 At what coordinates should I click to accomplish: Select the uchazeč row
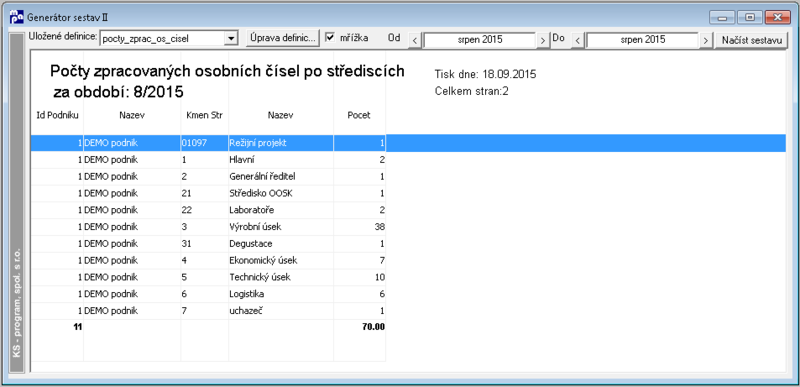[x=208, y=311]
